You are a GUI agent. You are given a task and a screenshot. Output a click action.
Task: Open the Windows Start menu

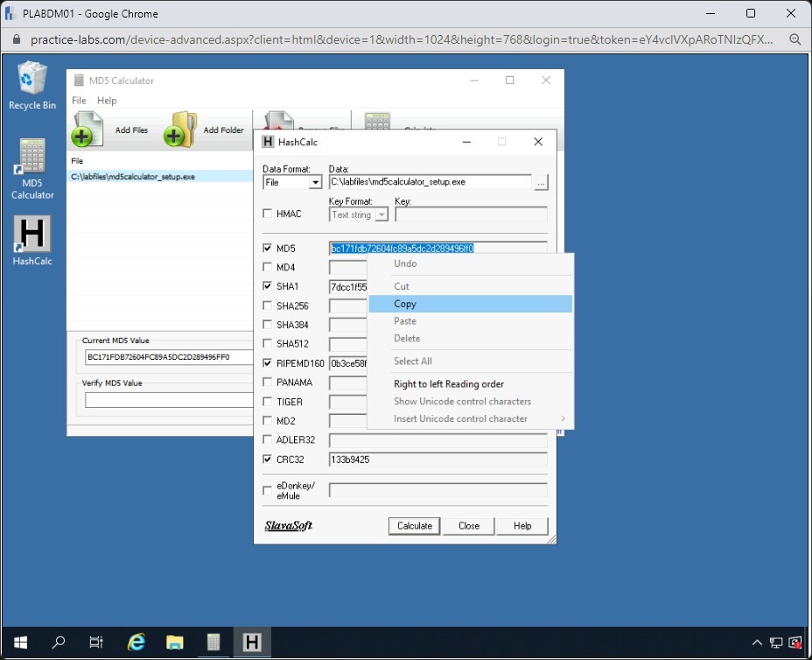pos(19,642)
